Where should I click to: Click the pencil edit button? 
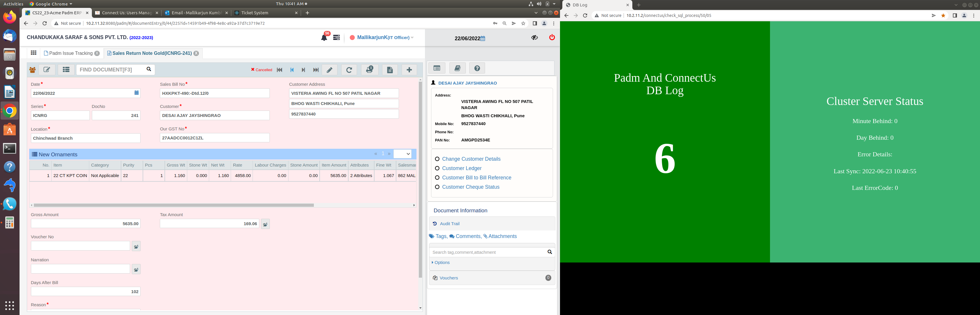330,70
